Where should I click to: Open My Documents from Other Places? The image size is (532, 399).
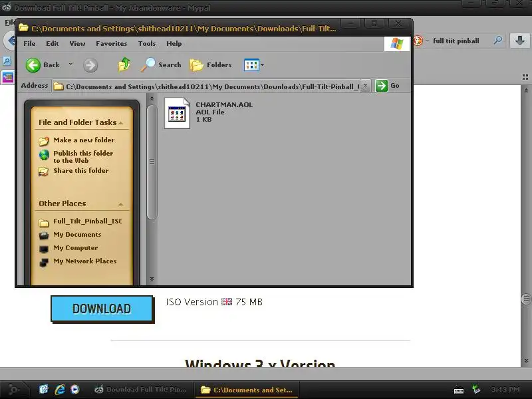(77, 235)
